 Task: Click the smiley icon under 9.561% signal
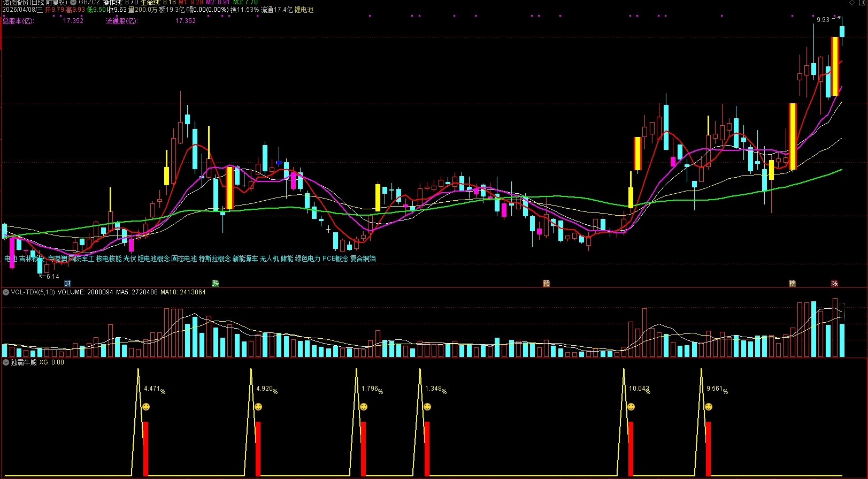pyautogui.click(x=709, y=407)
